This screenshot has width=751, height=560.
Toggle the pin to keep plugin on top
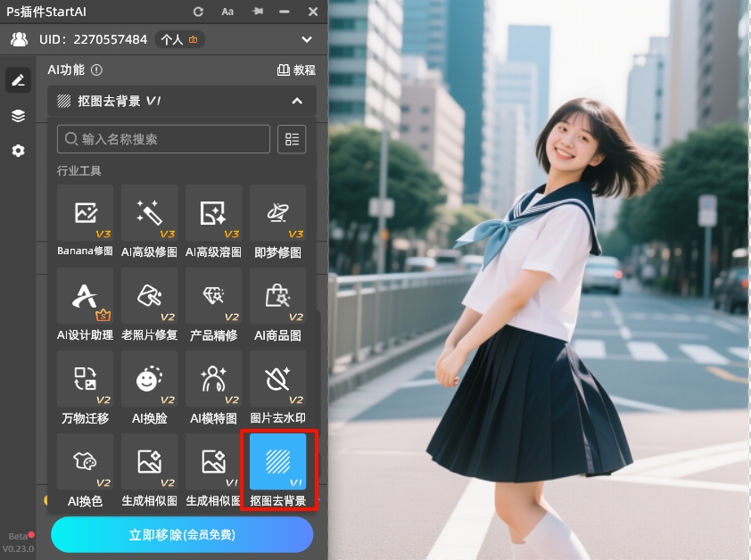pos(260,12)
